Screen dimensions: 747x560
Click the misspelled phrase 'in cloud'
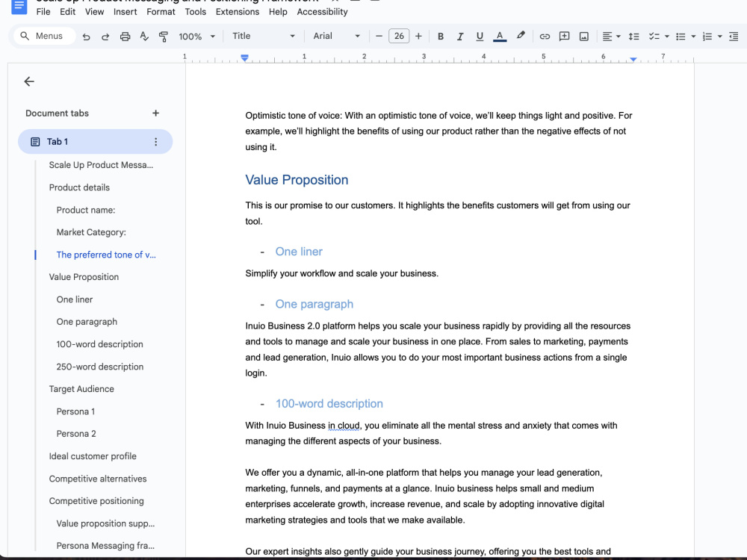tap(344, 426)
